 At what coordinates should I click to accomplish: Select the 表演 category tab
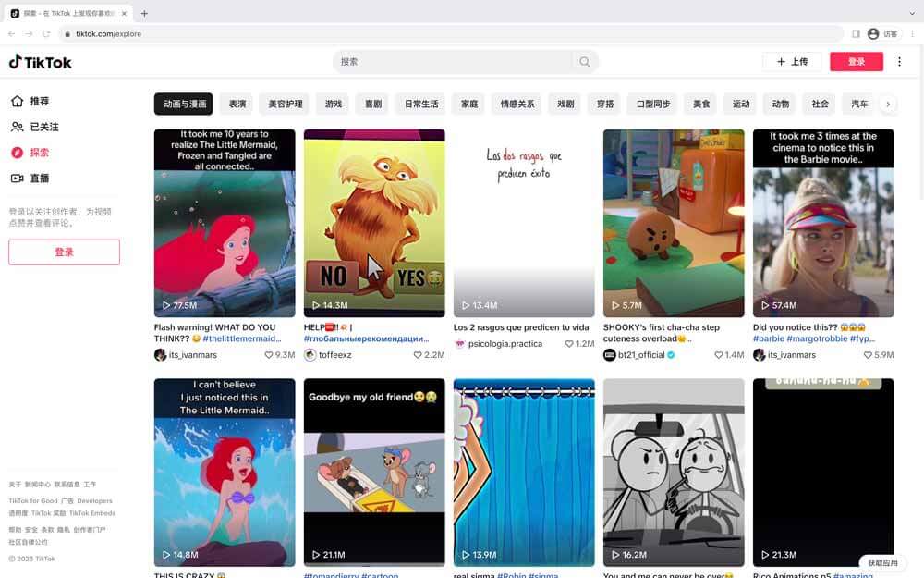tap(237, 104)
